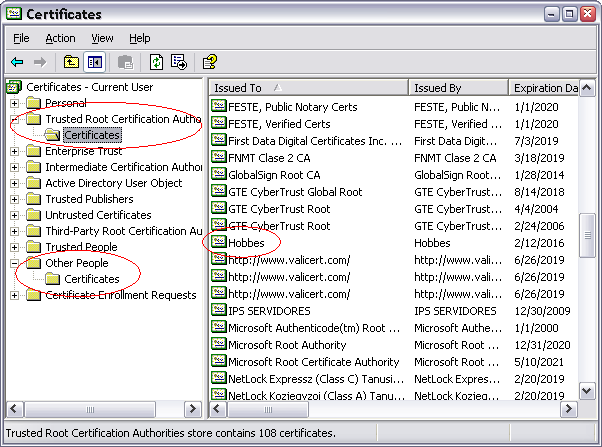Select the Trusted Publishers store

point(91,199)
